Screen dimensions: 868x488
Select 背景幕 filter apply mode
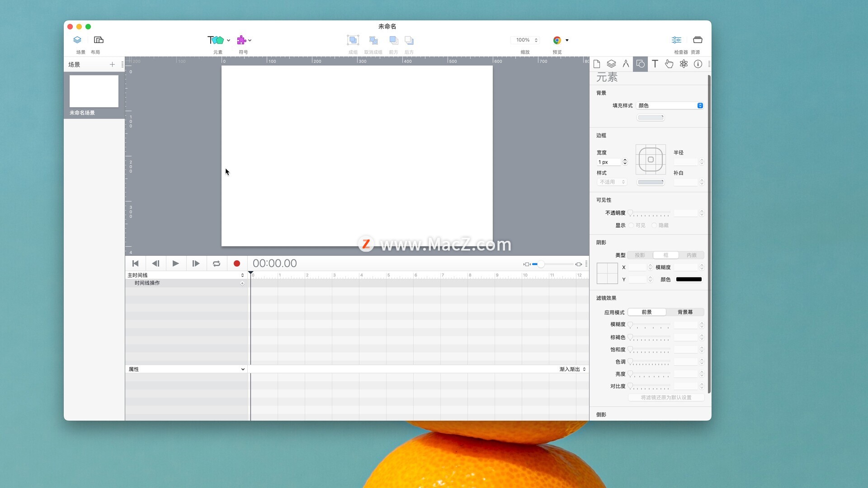685,312
